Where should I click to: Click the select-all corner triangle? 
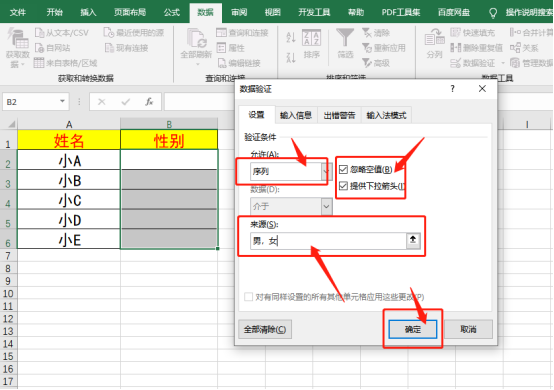(11, 124)
